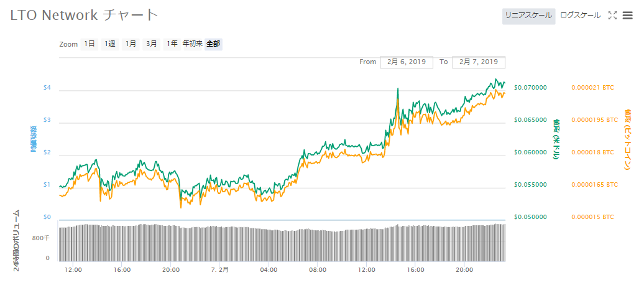Image resolution: width=644 pixels, height=285 pixels.
Task: Click the 0.000015 BTC axis label
Action: [592, 217]
